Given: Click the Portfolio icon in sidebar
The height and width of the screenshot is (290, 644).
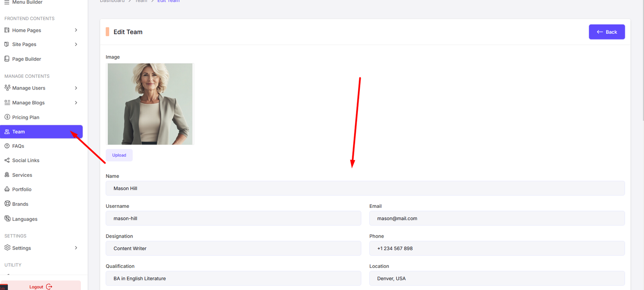Looking at the screenshot, I should 7,189.
